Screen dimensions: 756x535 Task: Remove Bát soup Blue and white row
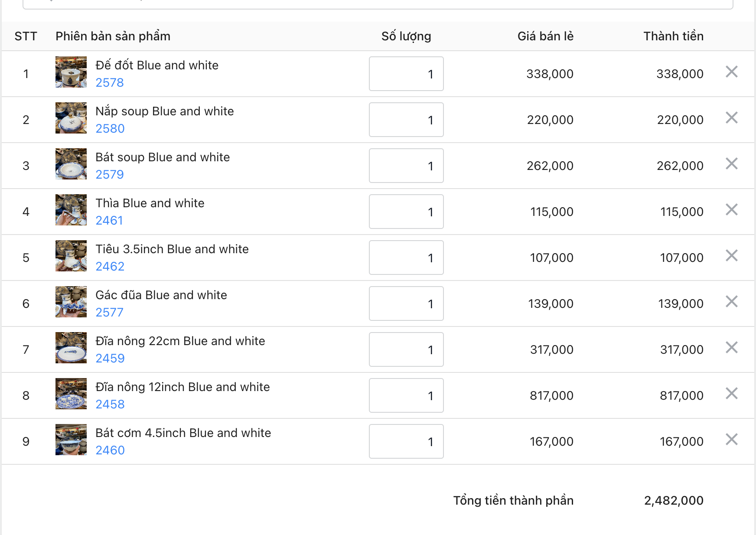(732, 164)
